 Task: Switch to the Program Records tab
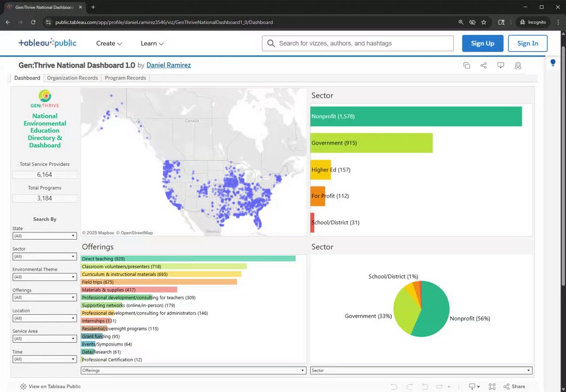[x=126, y=78]
